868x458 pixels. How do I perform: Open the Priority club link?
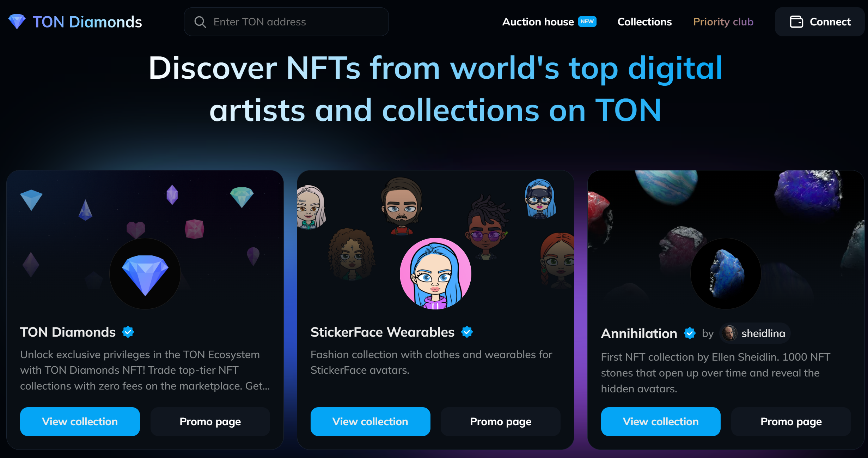pos(723,22)
